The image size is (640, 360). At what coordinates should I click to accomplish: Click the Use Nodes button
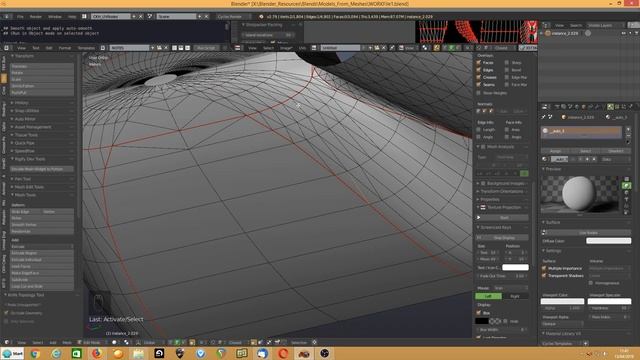point(589,233)
